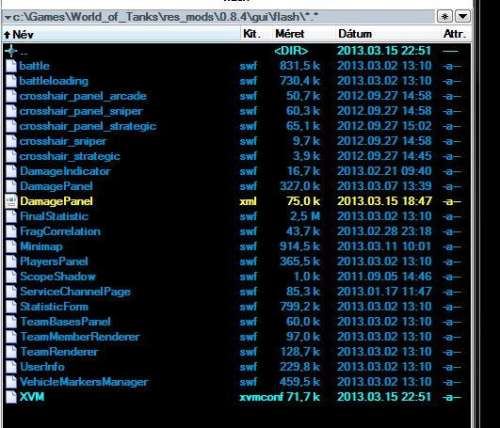Select the file name crosshair_panel_sniper
The image size is (500, 428).
coord(81,111)
